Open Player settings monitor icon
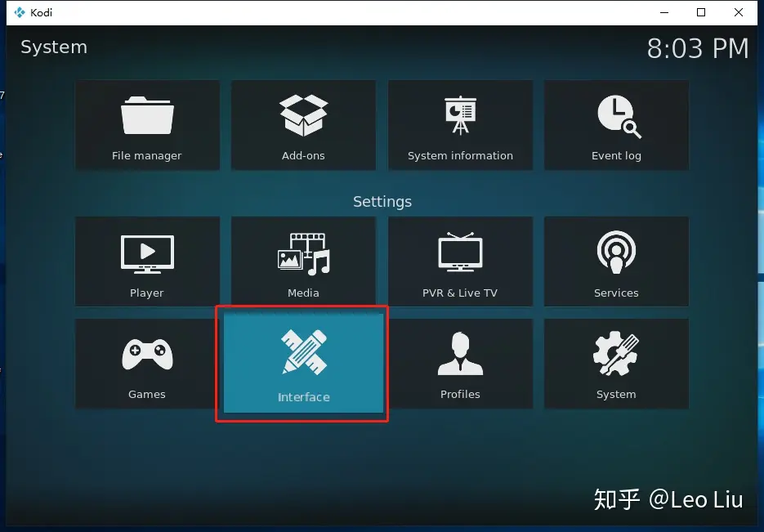Viewport: 764px width, 532px height. (x=147, y=254)
